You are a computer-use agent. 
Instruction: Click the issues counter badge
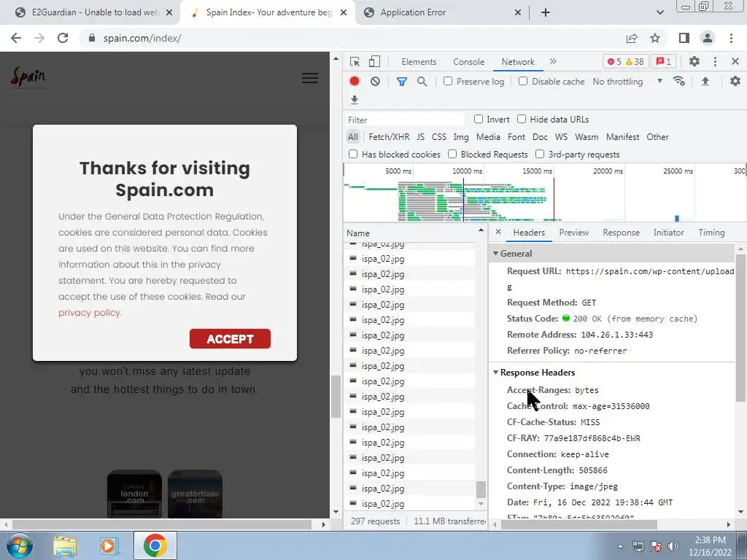(x=664, y=61)
